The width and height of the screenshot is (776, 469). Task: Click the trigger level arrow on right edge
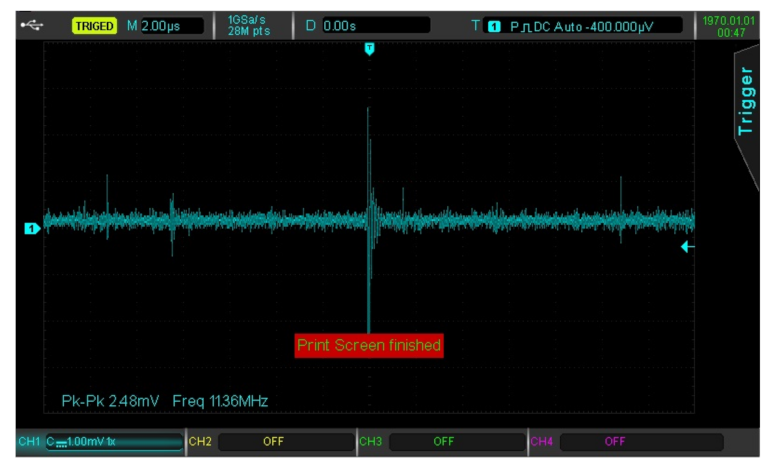click(x=687, y=247)
